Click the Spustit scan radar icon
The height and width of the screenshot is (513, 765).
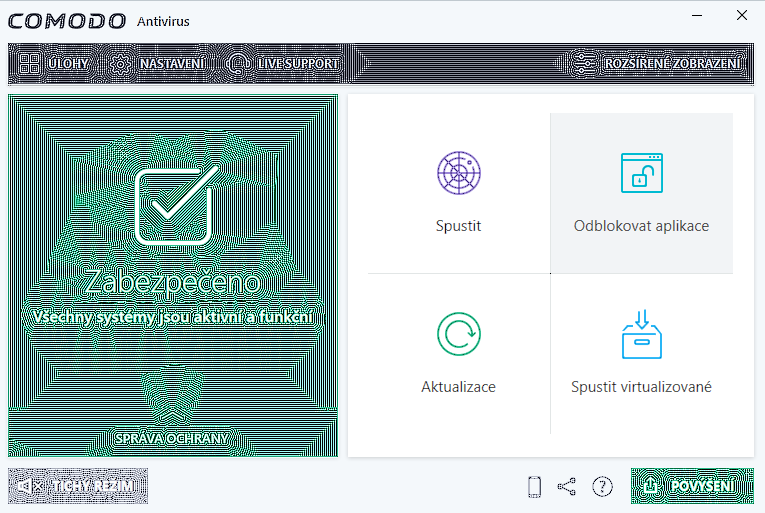pyautogui.click(x=459, y=173)
